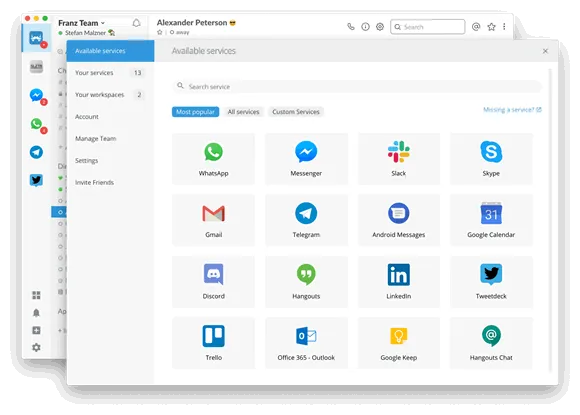The image size is (580, 415).
Task: Click the Alexander Peterson conversation title
Action: coord(192,23)
